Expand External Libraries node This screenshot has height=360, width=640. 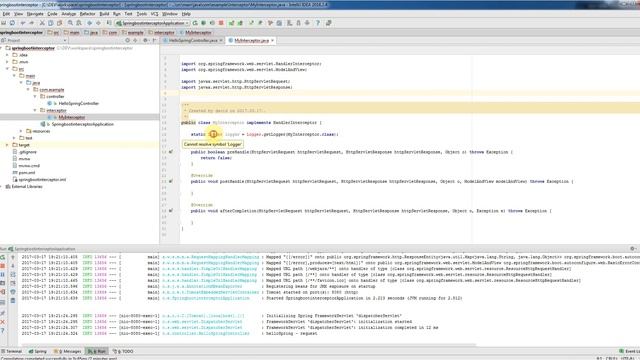[x=2, y=187]
